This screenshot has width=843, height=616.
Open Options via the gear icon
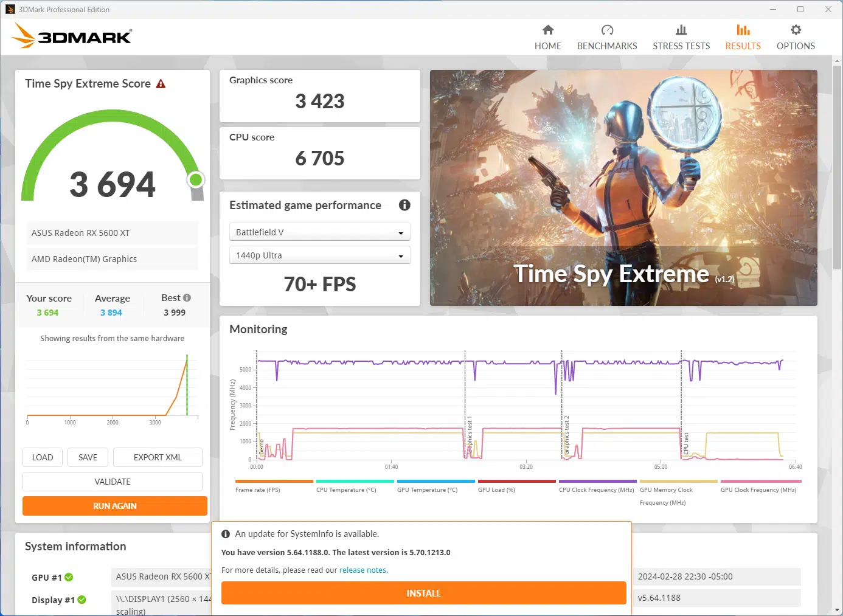(795, 30)
